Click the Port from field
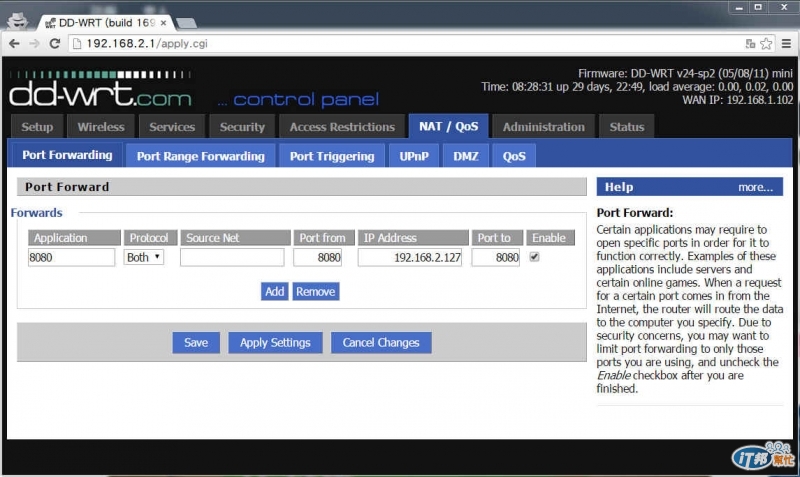 pos(317,257)
